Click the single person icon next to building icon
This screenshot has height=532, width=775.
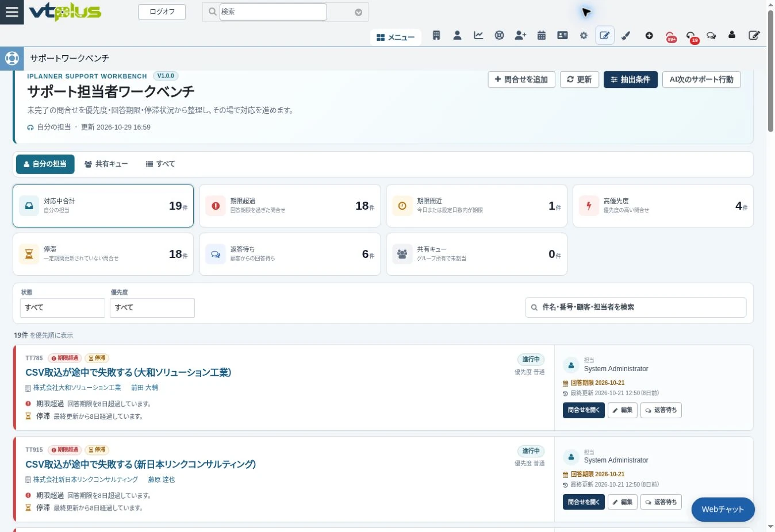pos(457,36)
